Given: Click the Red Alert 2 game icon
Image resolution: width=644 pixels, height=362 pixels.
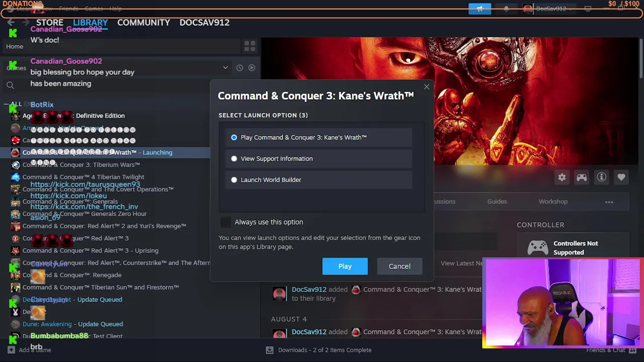Looking at the screenshot, I should (x=16, y=226).
